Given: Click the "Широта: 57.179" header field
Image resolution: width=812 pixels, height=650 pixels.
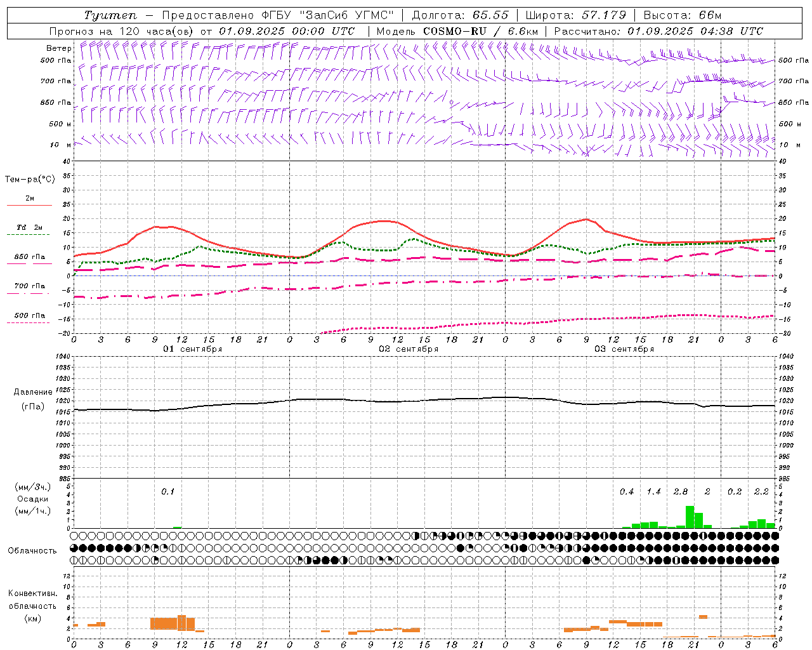Looking at the screenshot, I should pos(576,15).
